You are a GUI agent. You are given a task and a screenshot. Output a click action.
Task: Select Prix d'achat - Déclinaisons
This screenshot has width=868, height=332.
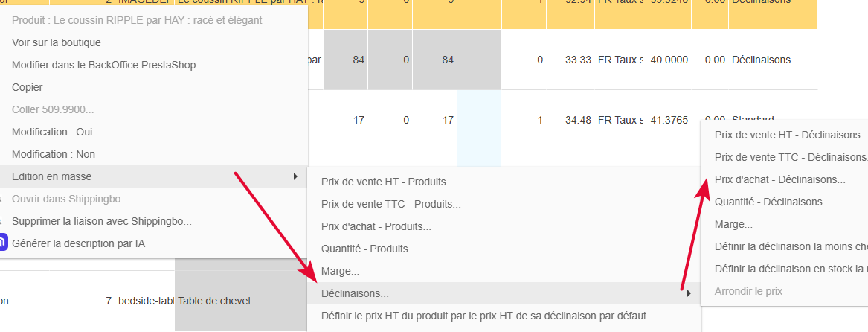click(x=780, y=179)
